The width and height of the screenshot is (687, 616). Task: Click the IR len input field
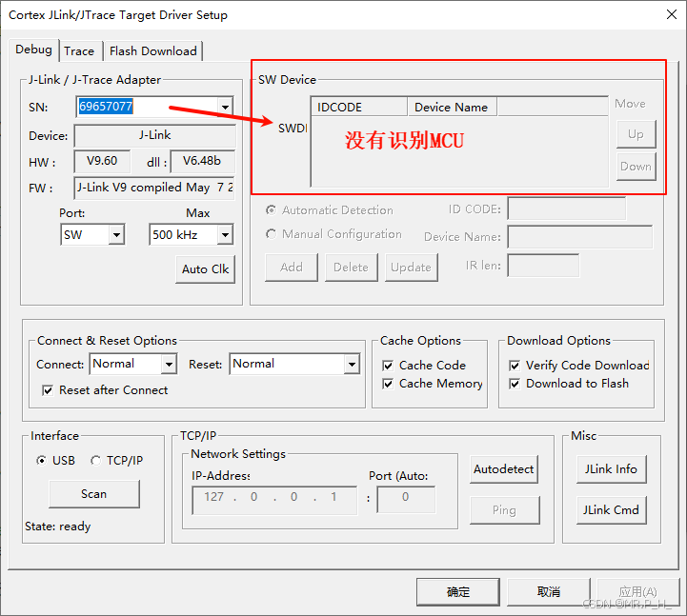pos(543,266)
